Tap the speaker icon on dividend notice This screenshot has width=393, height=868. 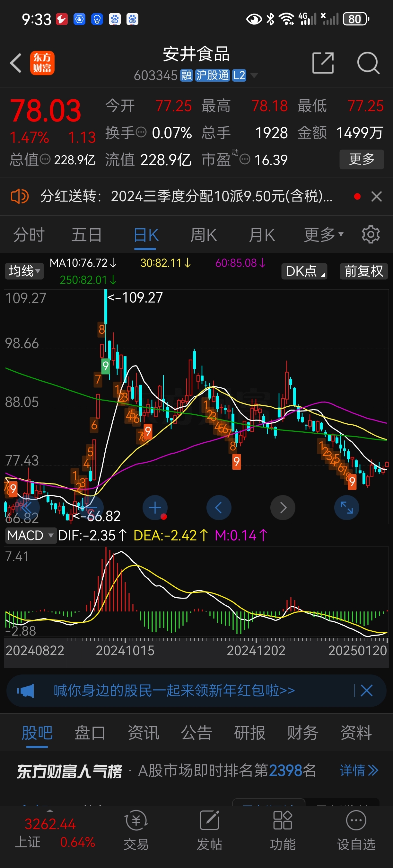click(x=20, y=196)
